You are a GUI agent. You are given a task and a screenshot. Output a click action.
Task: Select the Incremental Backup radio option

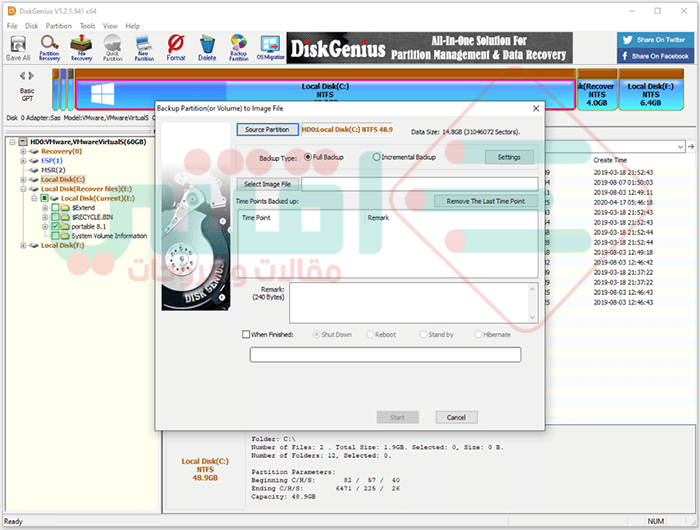click(x=376, y=157)
